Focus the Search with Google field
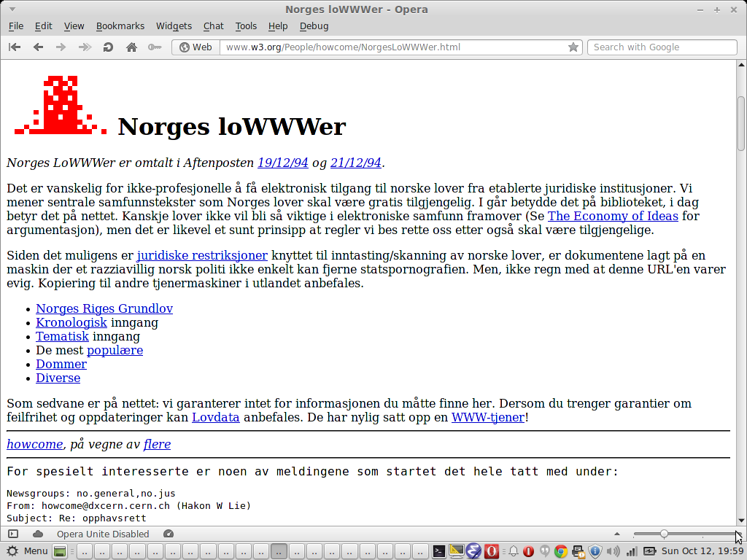 662,47
